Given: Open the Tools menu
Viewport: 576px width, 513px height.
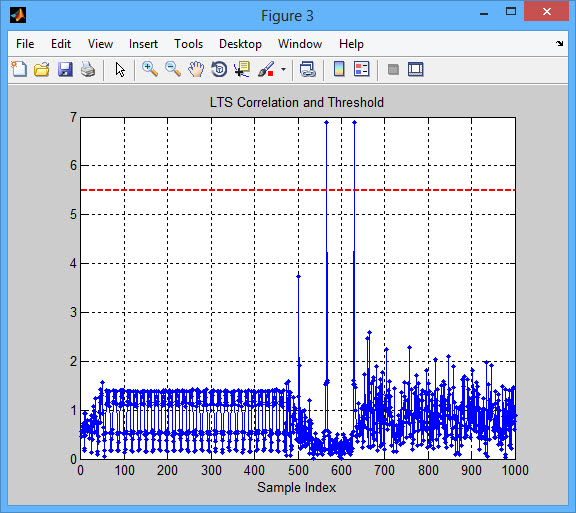Looking at the screenshot, I should (188, 44).
